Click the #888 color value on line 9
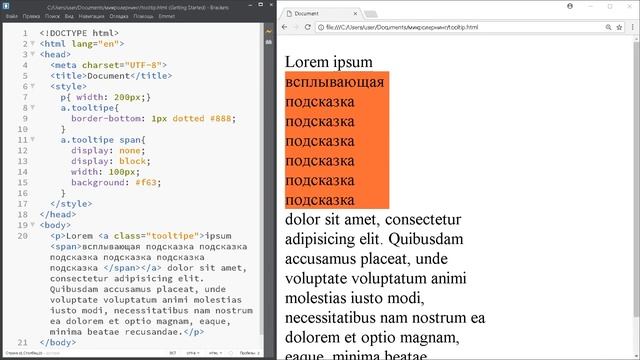Screen dimensions: 640x360 point(220,118)
